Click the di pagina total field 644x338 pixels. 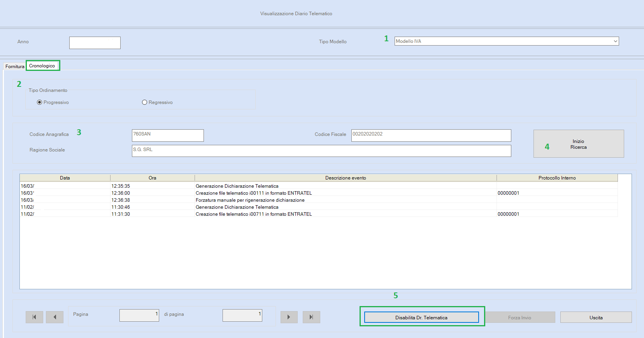[242, 315]
